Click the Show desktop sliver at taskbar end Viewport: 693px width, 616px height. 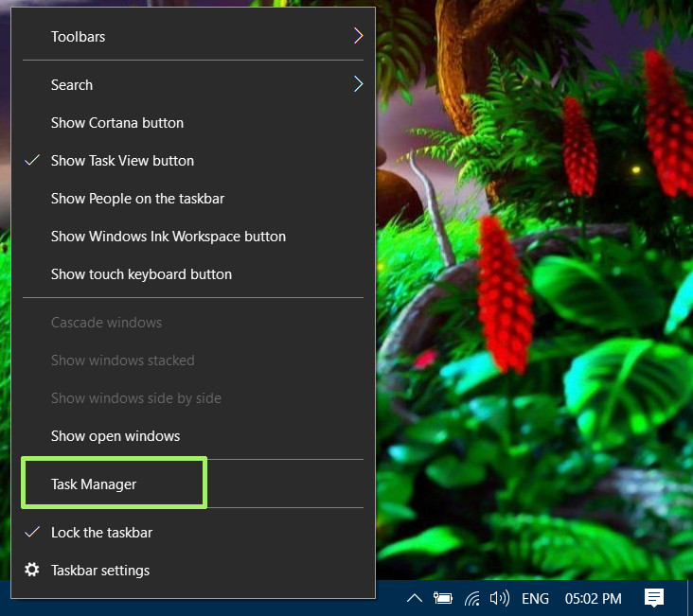point(690,598)
